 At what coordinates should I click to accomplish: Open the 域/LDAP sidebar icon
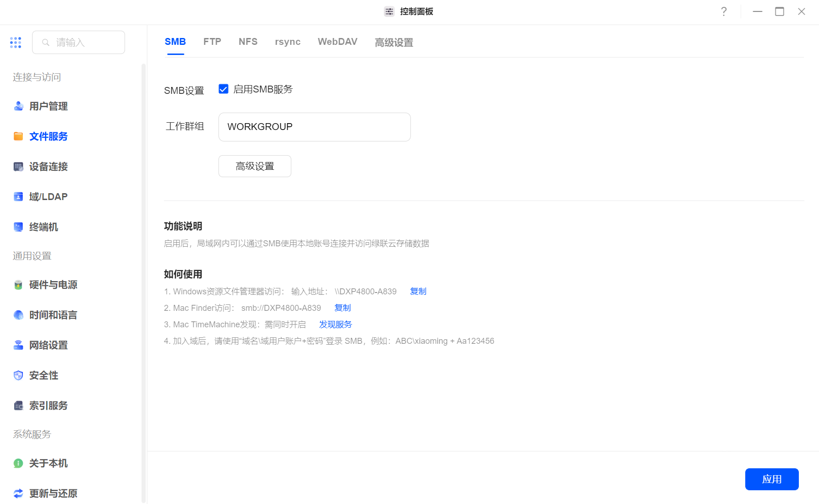(x=18, y=197)
